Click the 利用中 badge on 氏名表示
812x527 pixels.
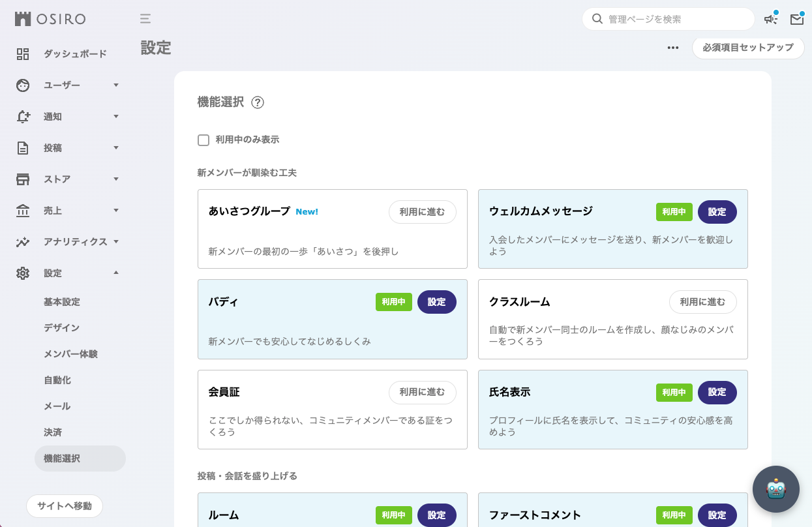674,393
